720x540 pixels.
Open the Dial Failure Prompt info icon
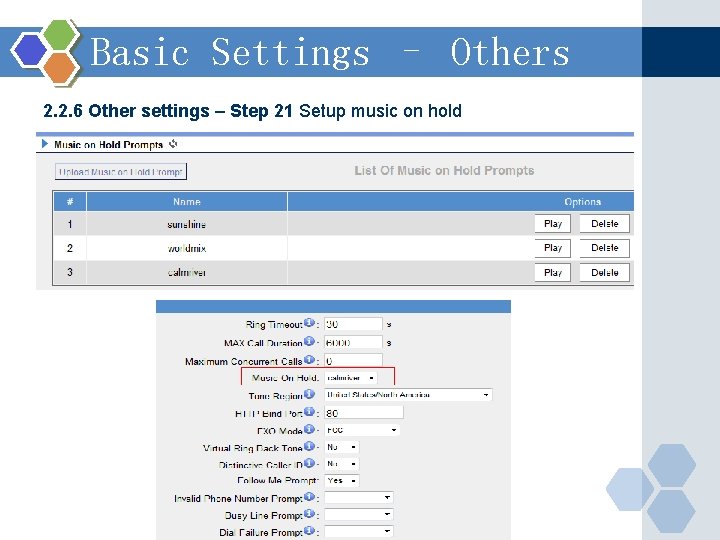[309, 530]
